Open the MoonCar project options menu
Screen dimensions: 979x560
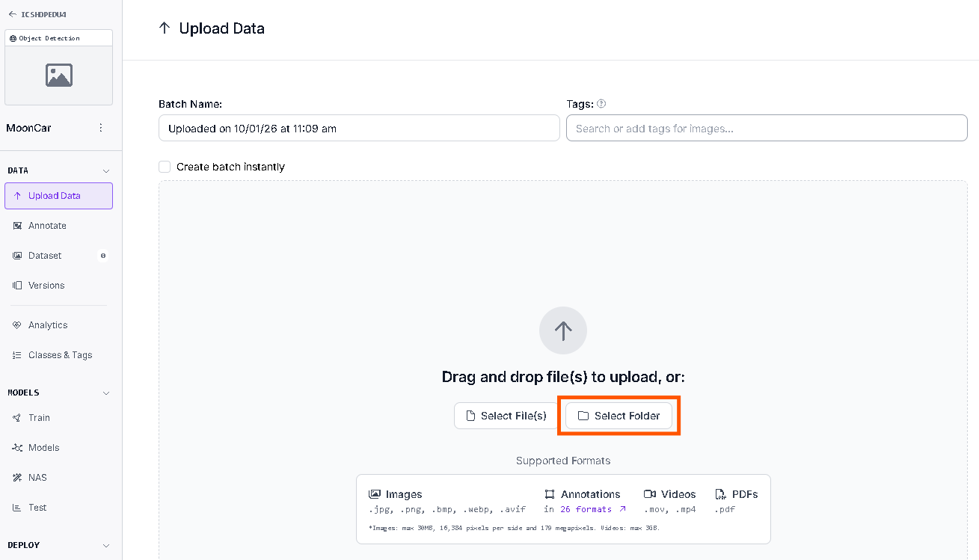point(101,128)
